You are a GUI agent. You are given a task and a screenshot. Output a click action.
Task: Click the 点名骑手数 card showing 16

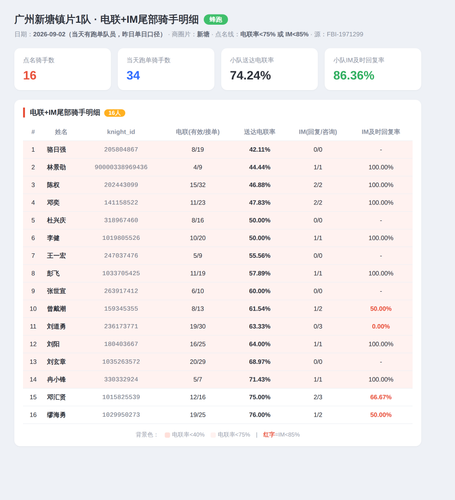pos(63,69)
